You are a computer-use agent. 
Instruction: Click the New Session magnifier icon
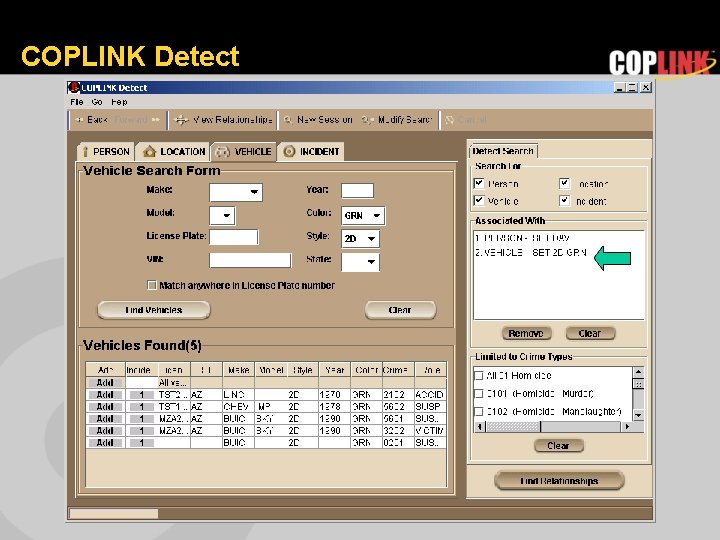point(288,120)
